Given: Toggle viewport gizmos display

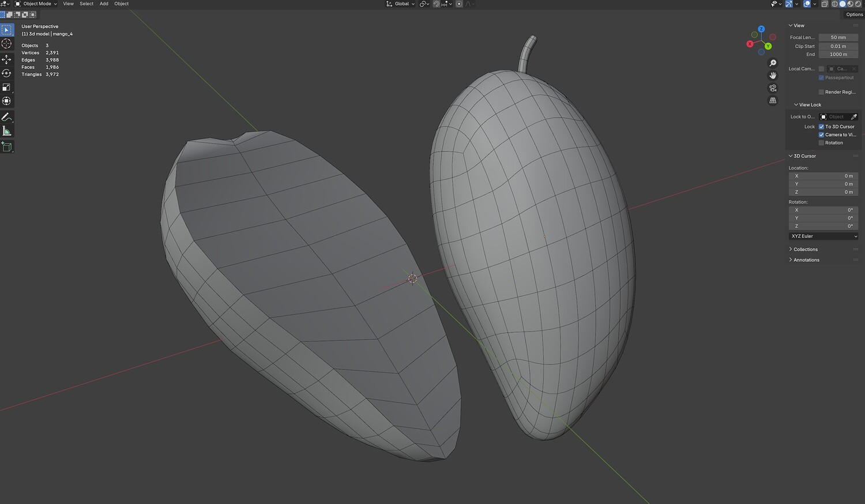Looking at the screenshot, I should 789,4.
